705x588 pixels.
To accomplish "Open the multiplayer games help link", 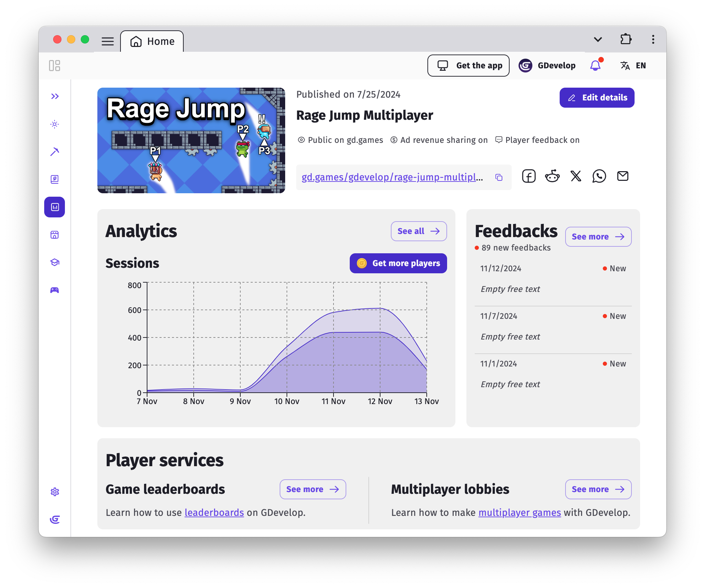I will click(520, 513).
